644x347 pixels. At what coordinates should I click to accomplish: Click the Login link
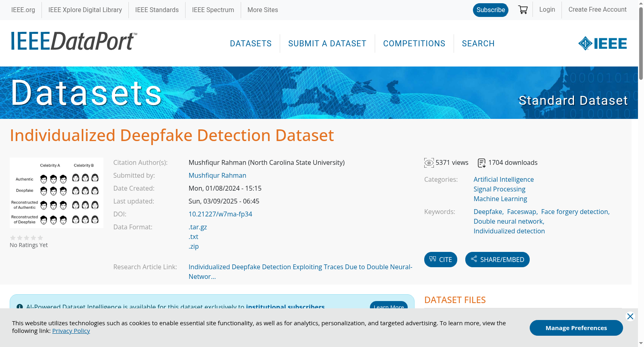pos(547,10)
